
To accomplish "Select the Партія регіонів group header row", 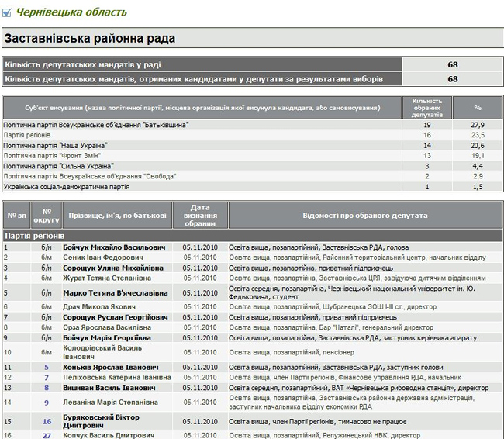I will (35, 235).
